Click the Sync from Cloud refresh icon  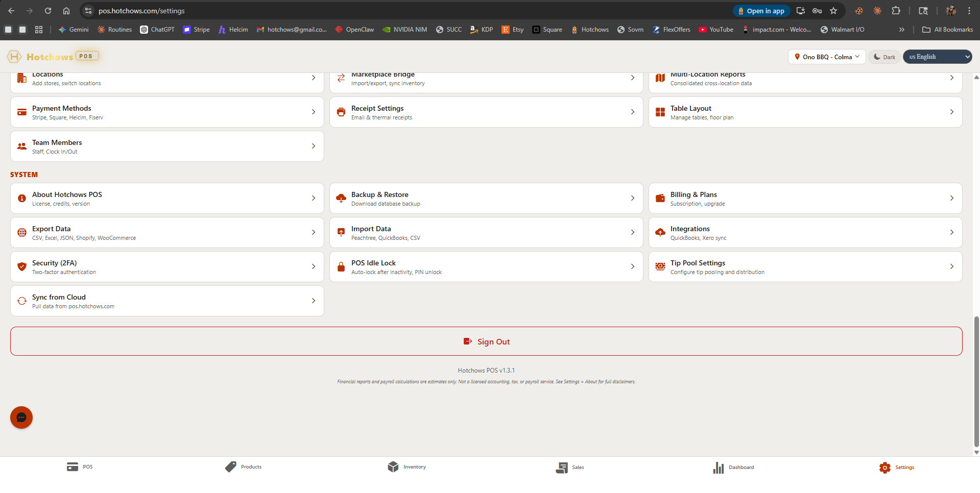pyautogui.click(x=22, y=301)
